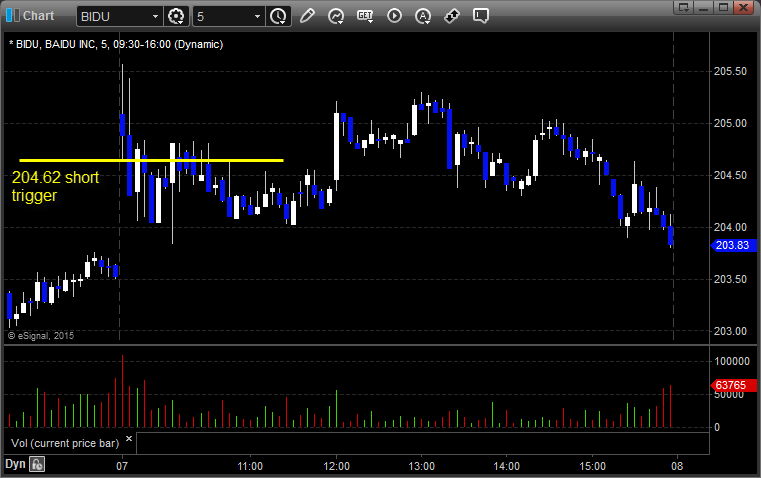Click the 204.00 price axis label
The height and width of the screenshot is (478, 761).
(x=730, y=227)
